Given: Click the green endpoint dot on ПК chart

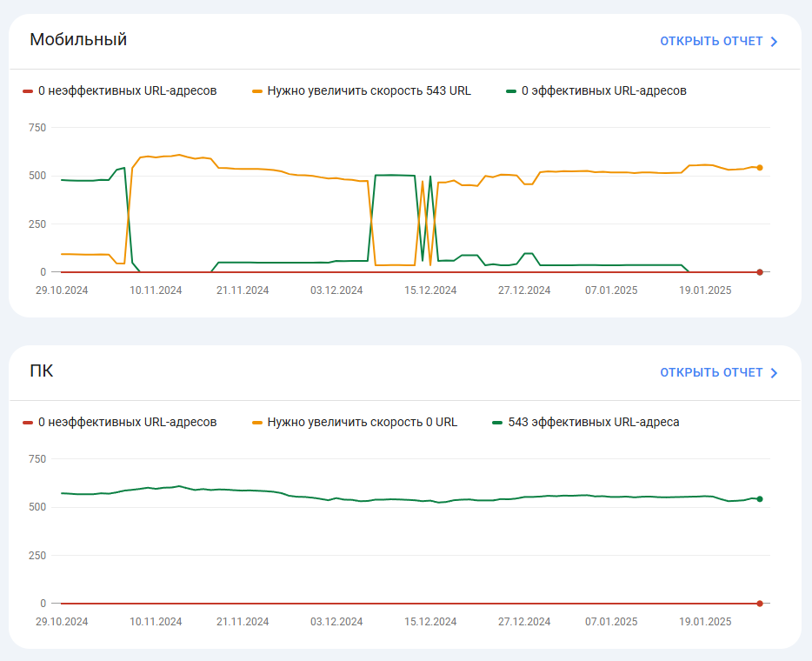Looking at the screenshot, I should (x=759, y=499).
